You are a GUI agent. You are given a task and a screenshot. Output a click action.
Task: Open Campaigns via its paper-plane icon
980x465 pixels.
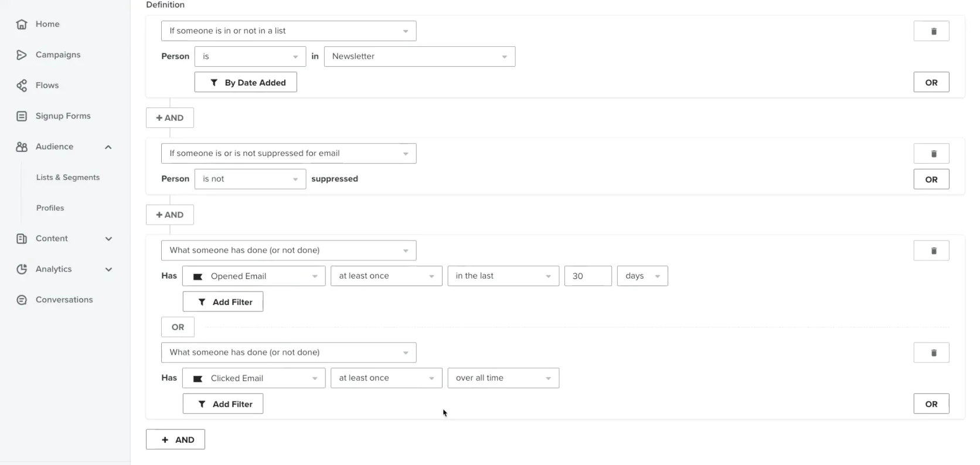click(22, 55)
